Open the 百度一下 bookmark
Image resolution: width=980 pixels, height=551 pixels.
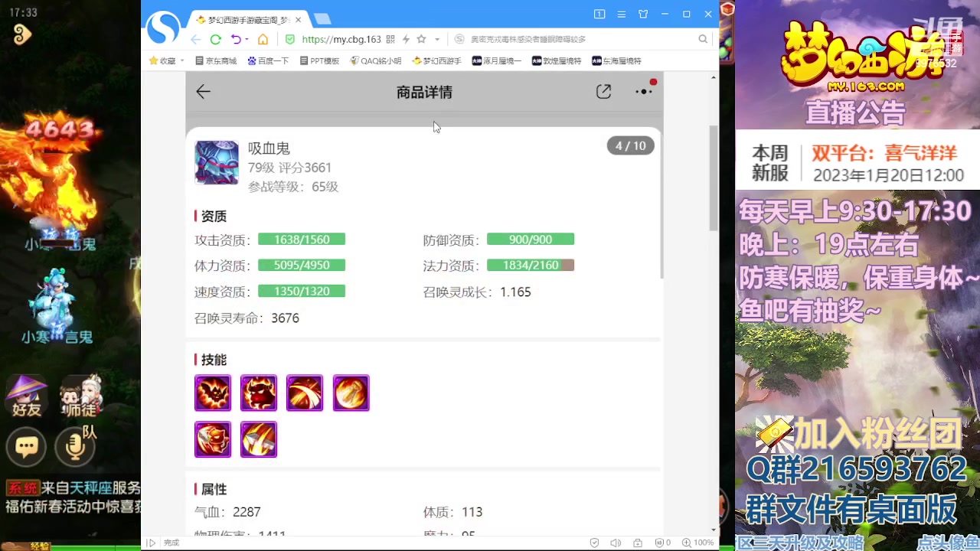[268, 60]
